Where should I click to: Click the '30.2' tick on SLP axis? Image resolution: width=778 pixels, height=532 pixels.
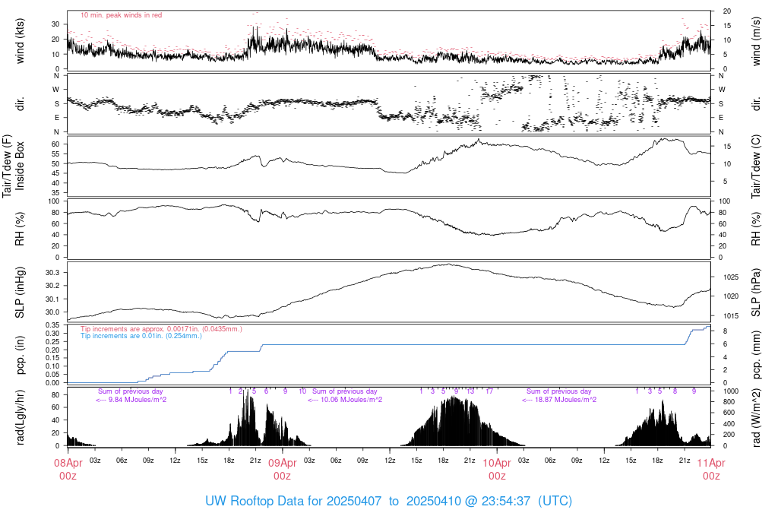(x=52, y=286)
